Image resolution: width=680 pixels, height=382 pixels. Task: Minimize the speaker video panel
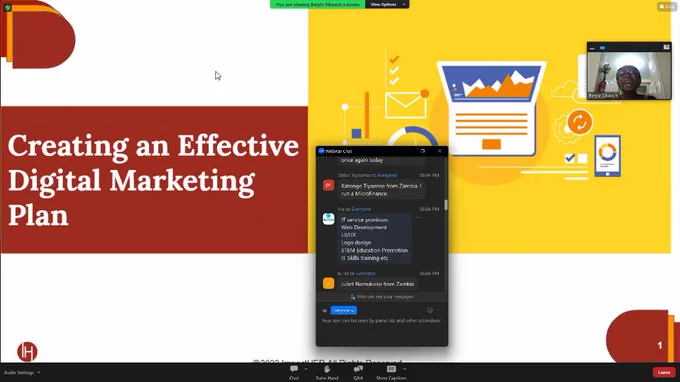tap(592, 48)
